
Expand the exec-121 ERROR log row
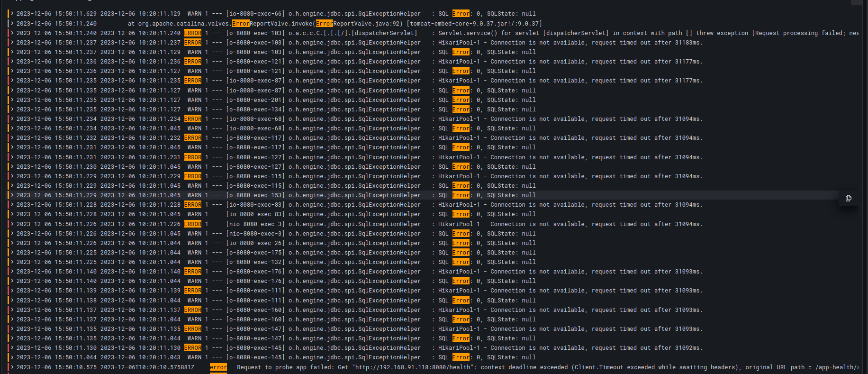12,62
